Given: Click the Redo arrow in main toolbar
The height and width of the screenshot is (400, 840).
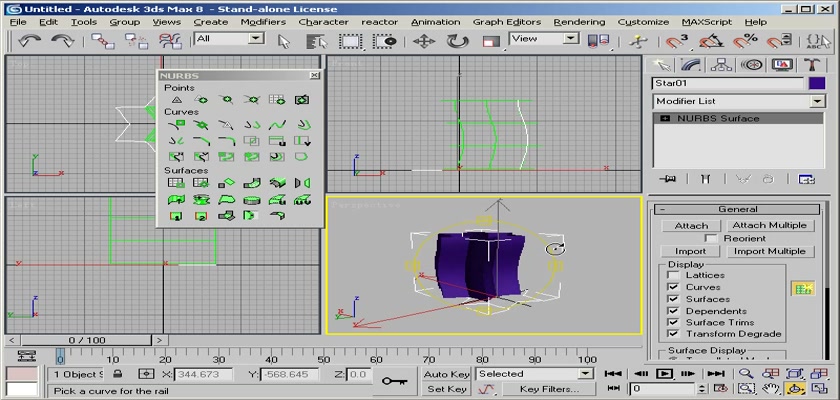Looking at the screenshot, I should pyautogui.click(x=63, y=41).
